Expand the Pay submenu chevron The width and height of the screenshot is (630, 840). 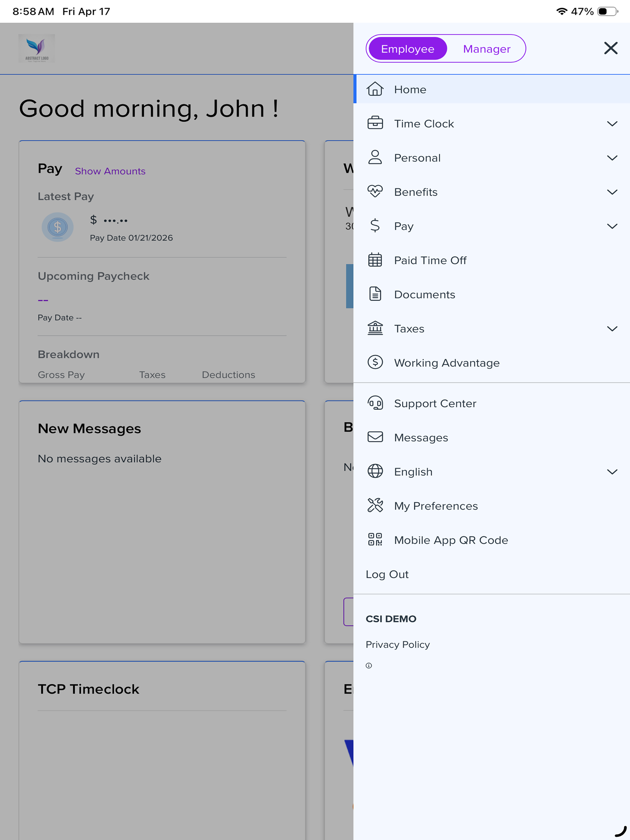(612, 226)
